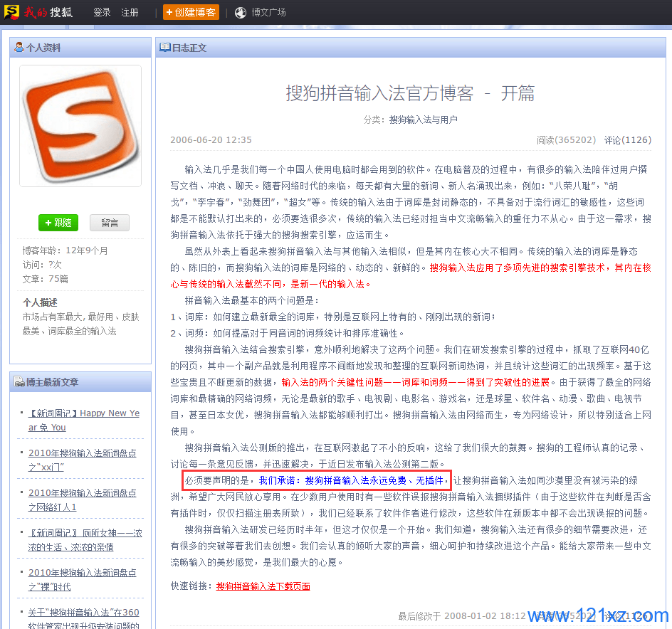Click the 注册 register link
The image size is (672, 629).
tap(130, 12)
